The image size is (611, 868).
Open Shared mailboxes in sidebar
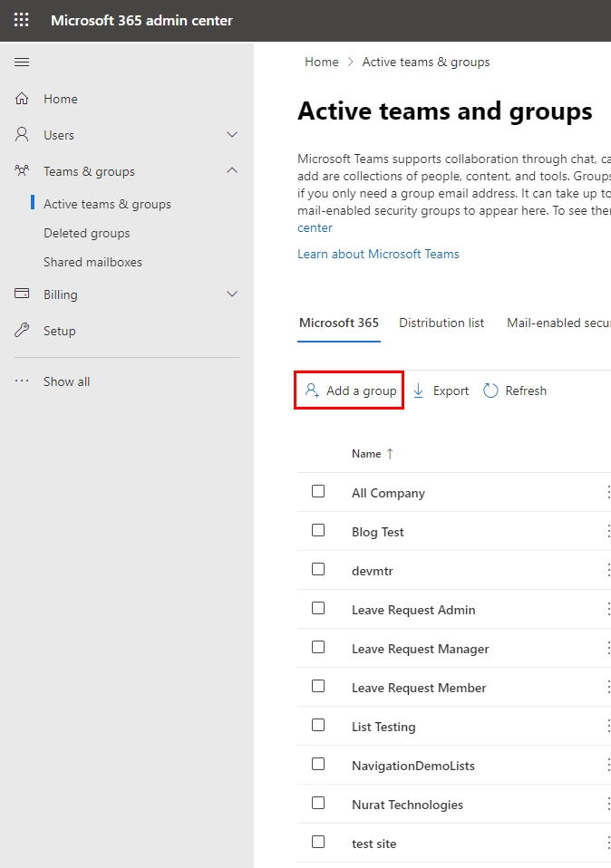(93, 262)
